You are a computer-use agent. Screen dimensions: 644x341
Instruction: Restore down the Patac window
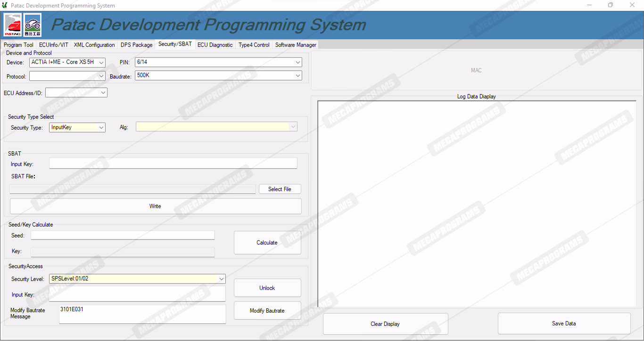point(611,5)
